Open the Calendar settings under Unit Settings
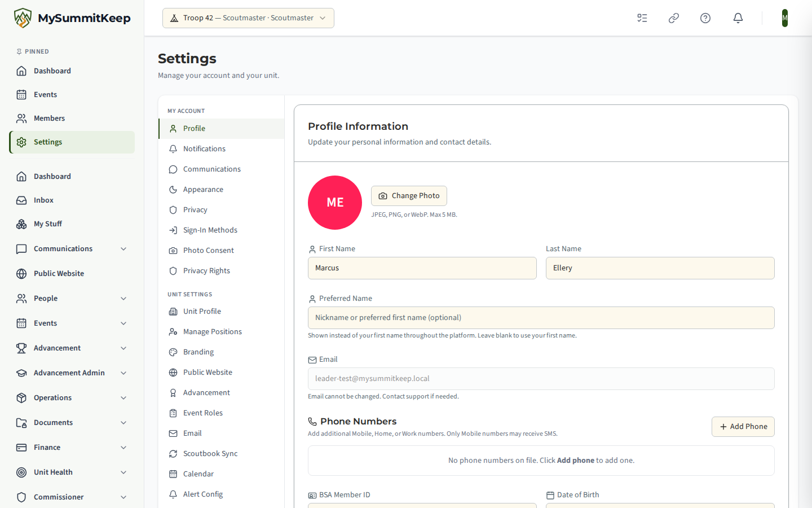 [221, 474]
